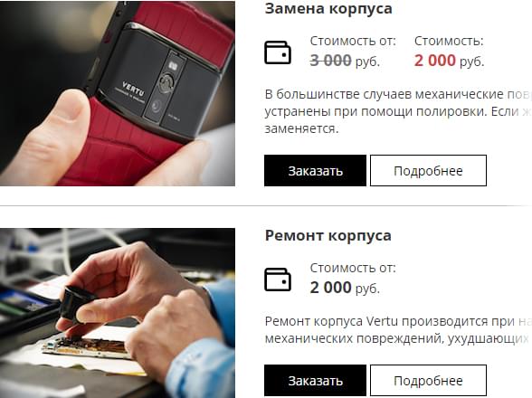Order the Замена корпуса service with Заказать
This screenshot has height=398, width=532.
coord(315,171)
